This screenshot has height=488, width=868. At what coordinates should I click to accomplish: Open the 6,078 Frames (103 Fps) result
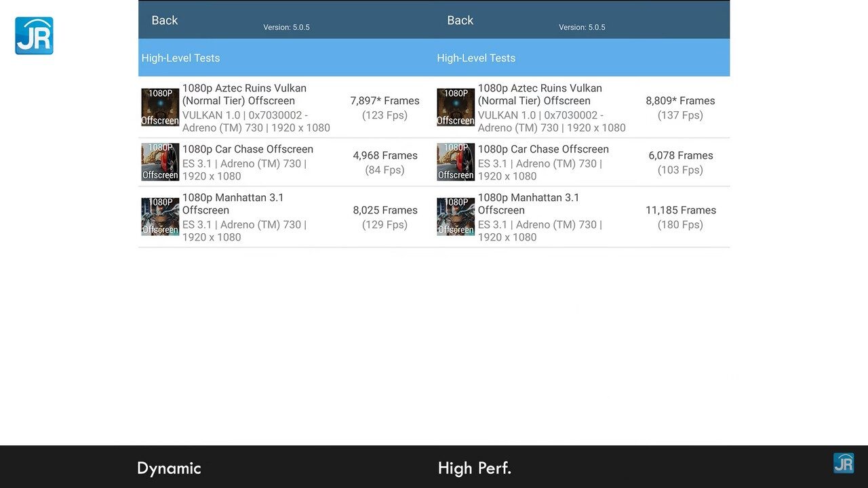click(x=680, y=163)
